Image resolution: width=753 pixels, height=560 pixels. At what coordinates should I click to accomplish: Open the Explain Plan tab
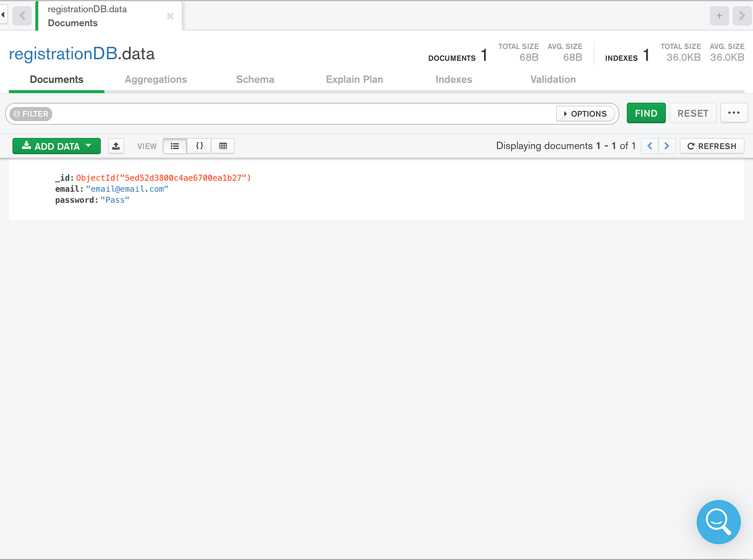(354, 79)
